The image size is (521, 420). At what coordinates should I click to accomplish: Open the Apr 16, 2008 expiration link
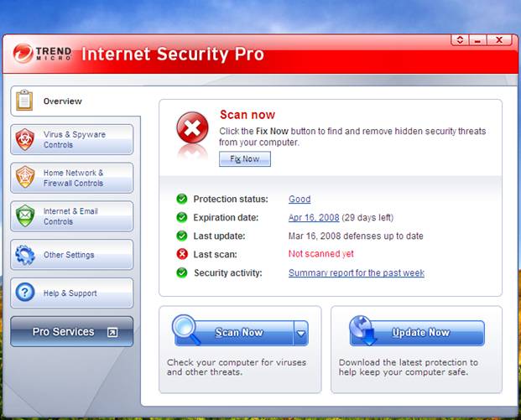coord(314,218)
